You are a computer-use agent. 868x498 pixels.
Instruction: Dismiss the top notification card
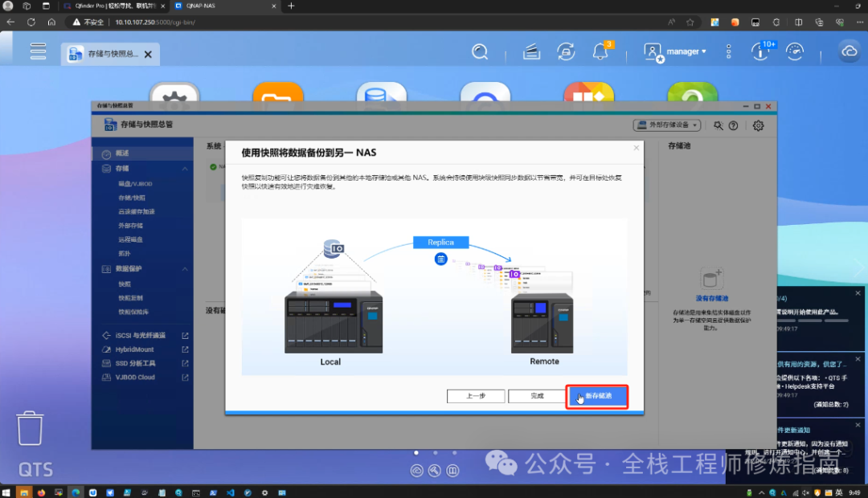[858, 293]
